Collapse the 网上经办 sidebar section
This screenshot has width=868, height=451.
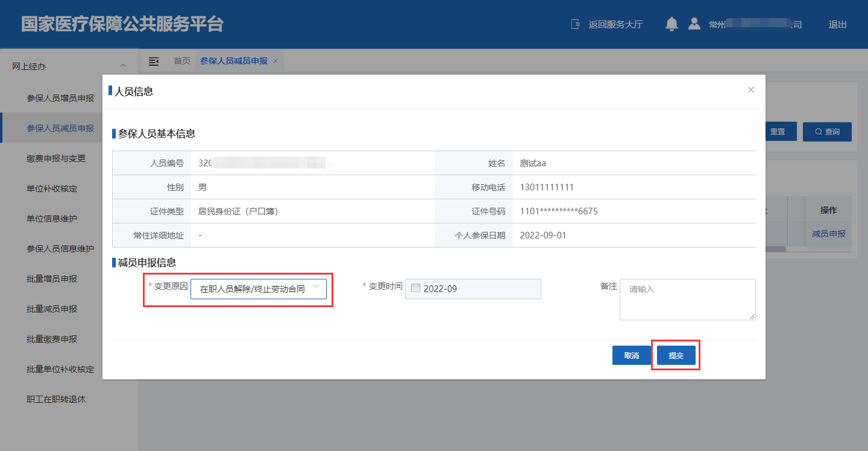pyautogui.click(x=123, y=66)
